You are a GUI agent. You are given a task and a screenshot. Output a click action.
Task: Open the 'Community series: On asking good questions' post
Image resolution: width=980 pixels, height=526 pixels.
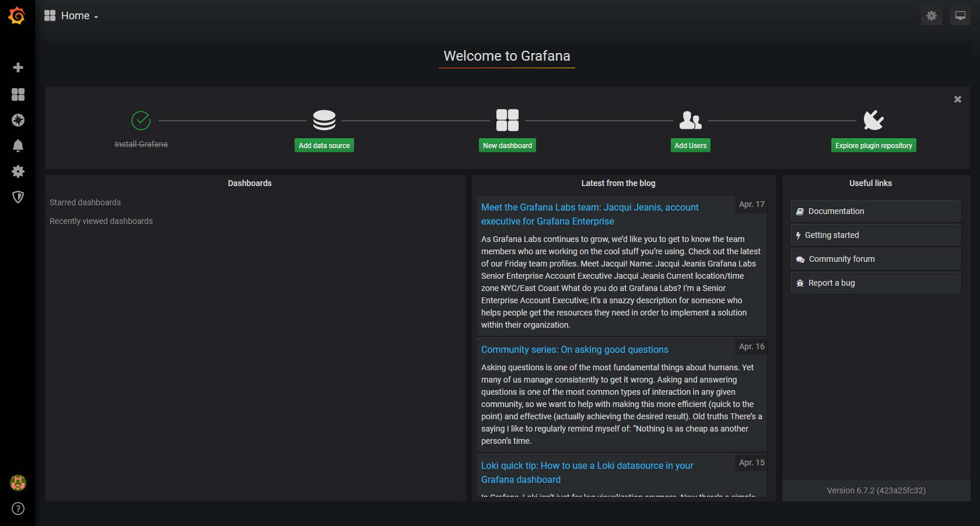pos(575,349)
